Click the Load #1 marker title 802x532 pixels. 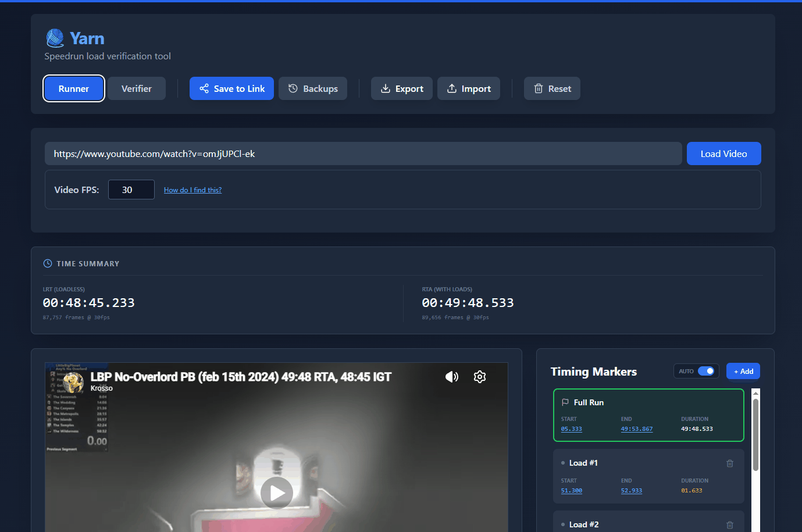583,463
